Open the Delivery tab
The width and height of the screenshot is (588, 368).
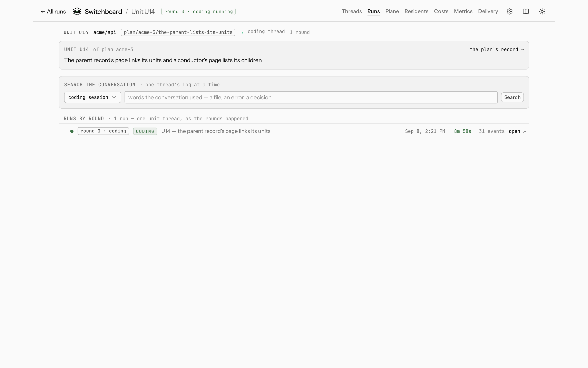point(488,11)
